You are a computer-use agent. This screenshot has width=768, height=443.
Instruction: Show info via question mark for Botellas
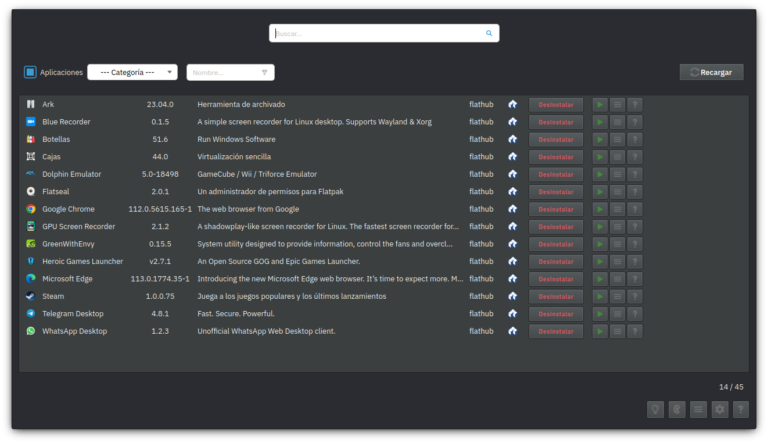(x=634, y=139)
